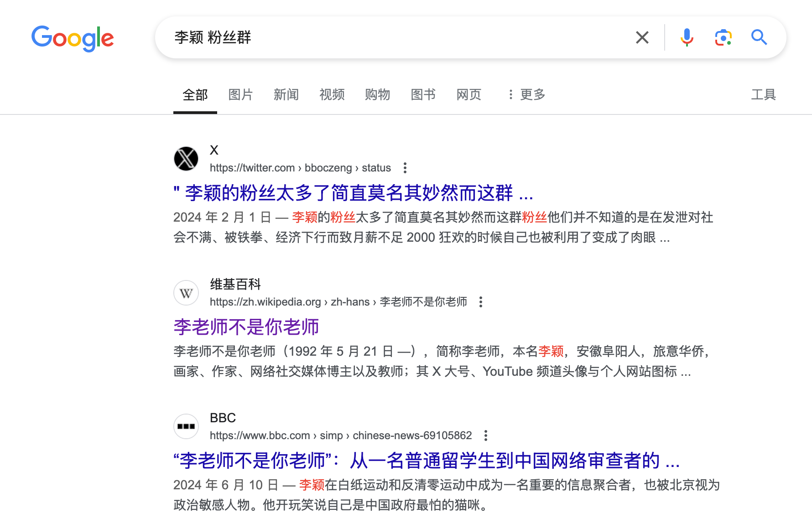This screenshot has height=529, width=812.
Task: Click the BBC site name
Action: (223, 418)
